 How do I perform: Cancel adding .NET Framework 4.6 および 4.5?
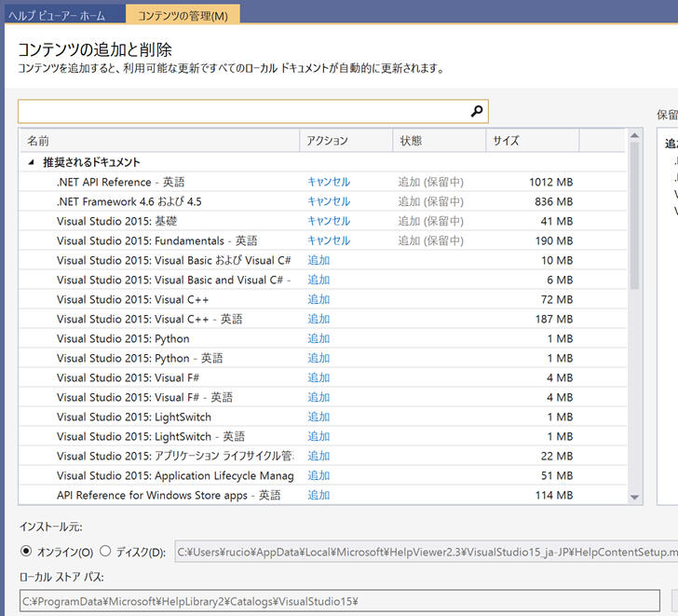tap(329, 201)
